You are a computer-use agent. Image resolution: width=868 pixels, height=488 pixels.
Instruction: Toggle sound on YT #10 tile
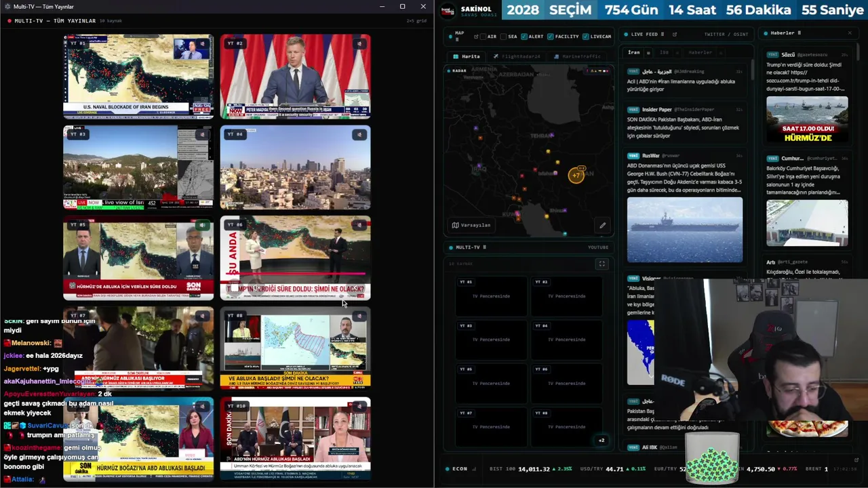coord(359,407)
